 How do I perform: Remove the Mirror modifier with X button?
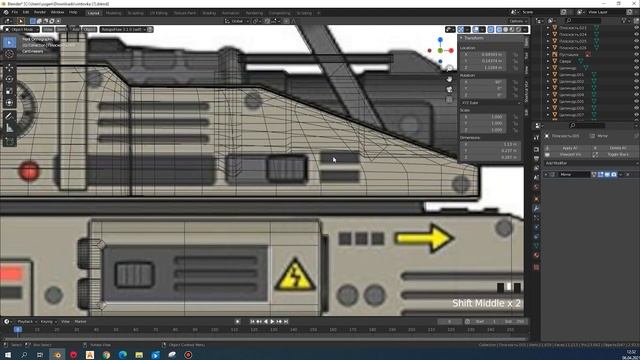click(x=628, y=175)
